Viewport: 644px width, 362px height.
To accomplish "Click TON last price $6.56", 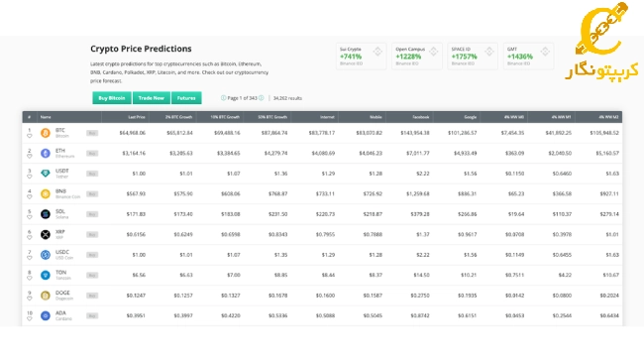I will 139,275.
